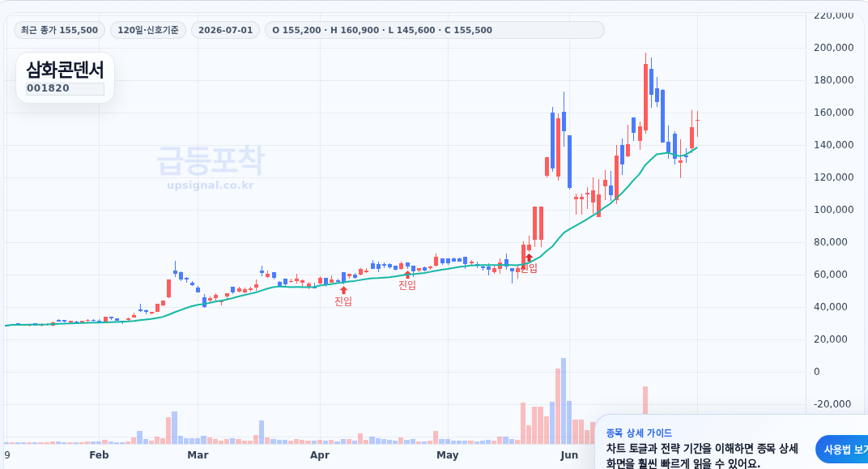The height and width of the screenshot is (469, 868).
Task: Select the 120일·신호기준 period chip
Action: pyautogui.click(x=148, y=30)
